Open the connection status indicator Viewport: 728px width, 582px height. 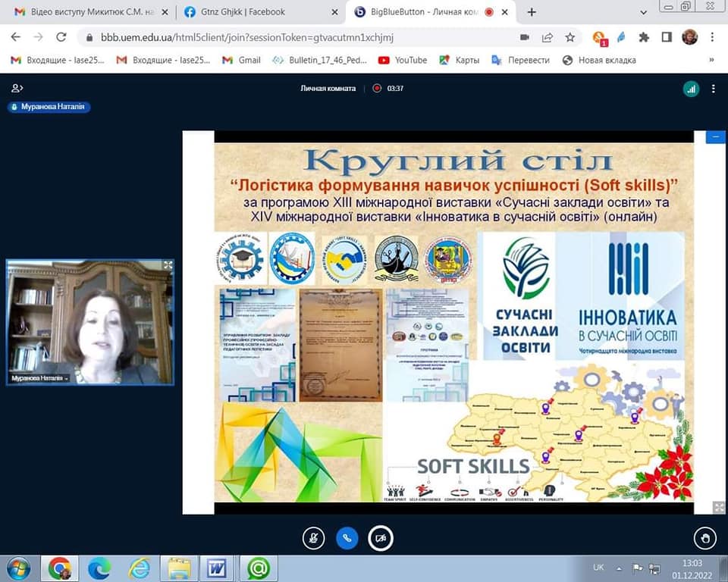(x=690, y=89)
